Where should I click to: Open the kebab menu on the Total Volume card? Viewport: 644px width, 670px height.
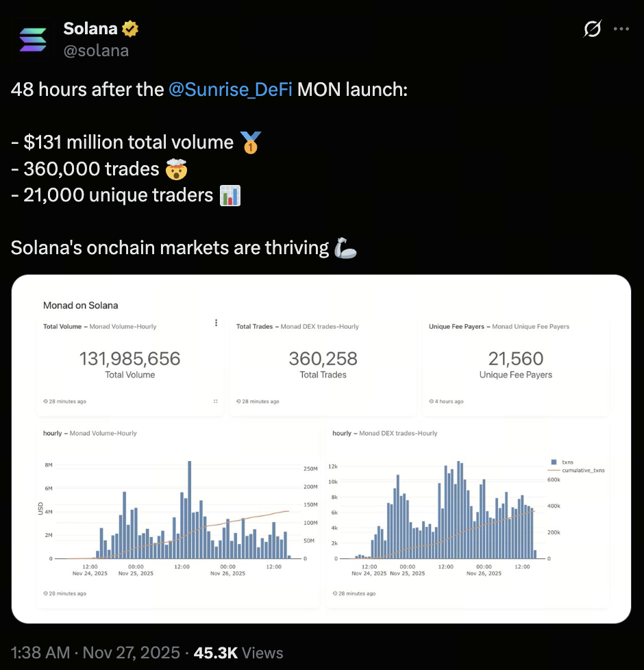[216, 322]
